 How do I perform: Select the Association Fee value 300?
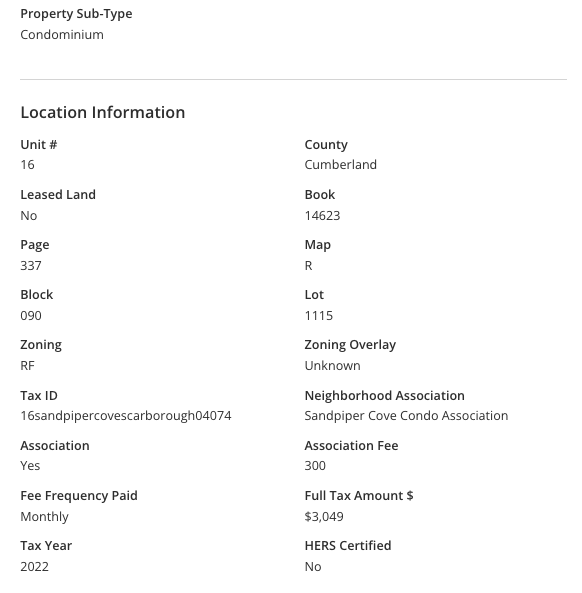[315, 466]
